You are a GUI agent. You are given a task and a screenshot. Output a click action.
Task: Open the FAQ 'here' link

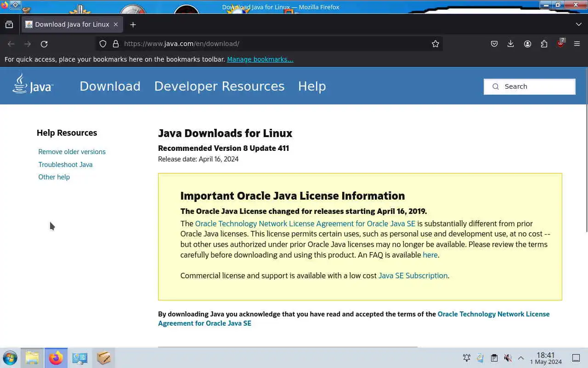coord(430,255)
